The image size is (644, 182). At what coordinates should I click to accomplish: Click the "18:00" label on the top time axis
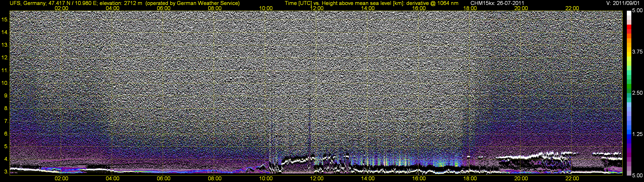point(470,8)
